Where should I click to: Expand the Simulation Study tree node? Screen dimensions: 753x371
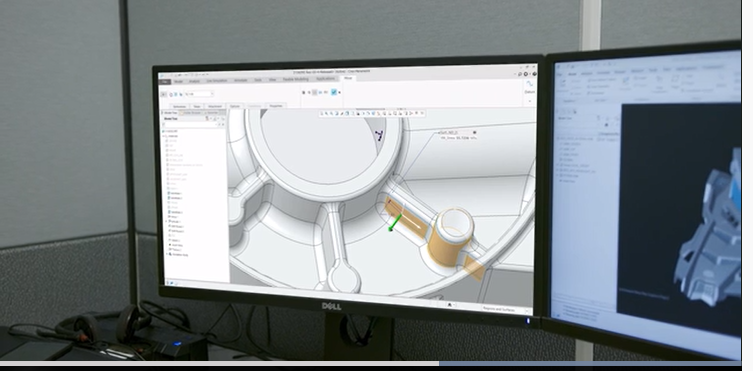[x=167, y=254]
